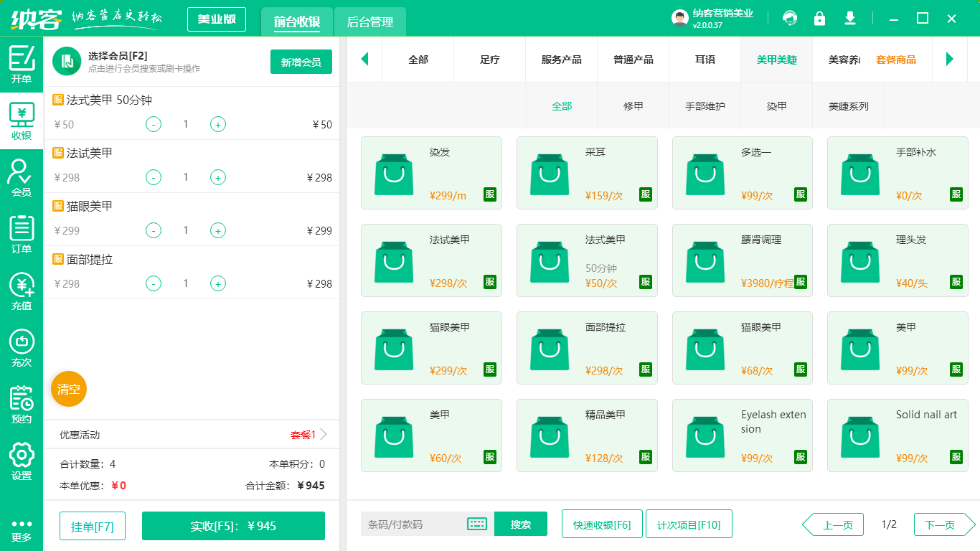
Task: Add Solid nail art product card
Action: click(897, 435)
